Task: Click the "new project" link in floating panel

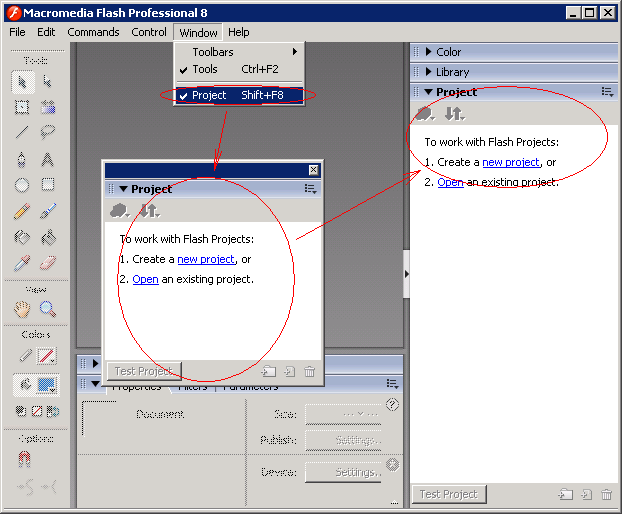Action: click(206, 259)
